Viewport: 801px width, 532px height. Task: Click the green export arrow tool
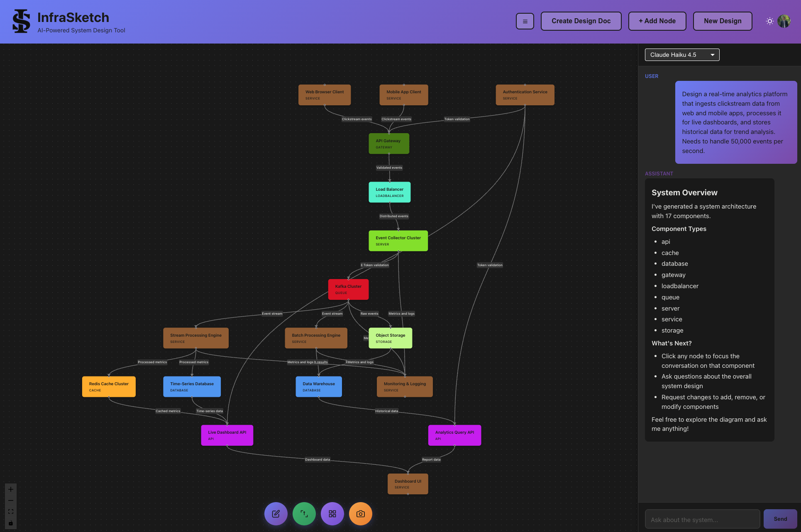click(x=304, y=513)
